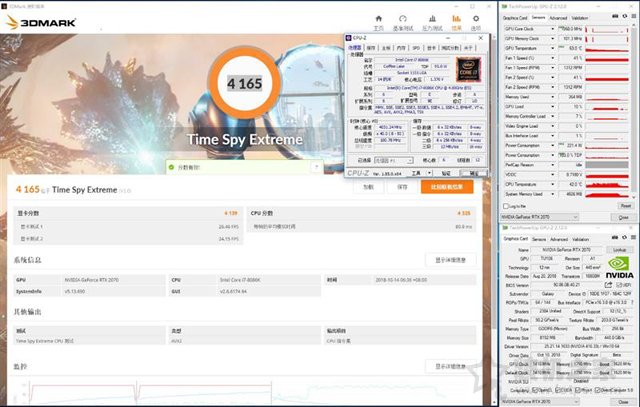
Task: Toggle the Log to file checkbox
Action: click(x=505, y=205)
